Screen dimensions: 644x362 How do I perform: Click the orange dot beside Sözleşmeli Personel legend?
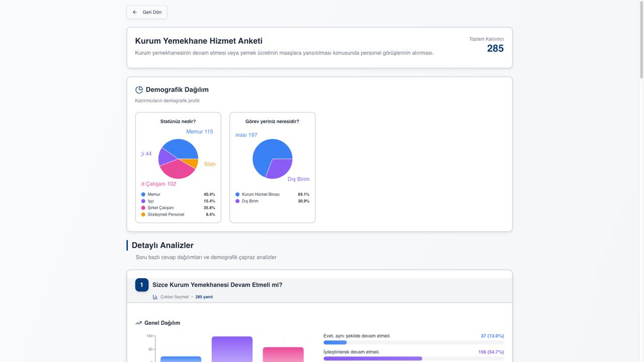[x=143, y=215]
